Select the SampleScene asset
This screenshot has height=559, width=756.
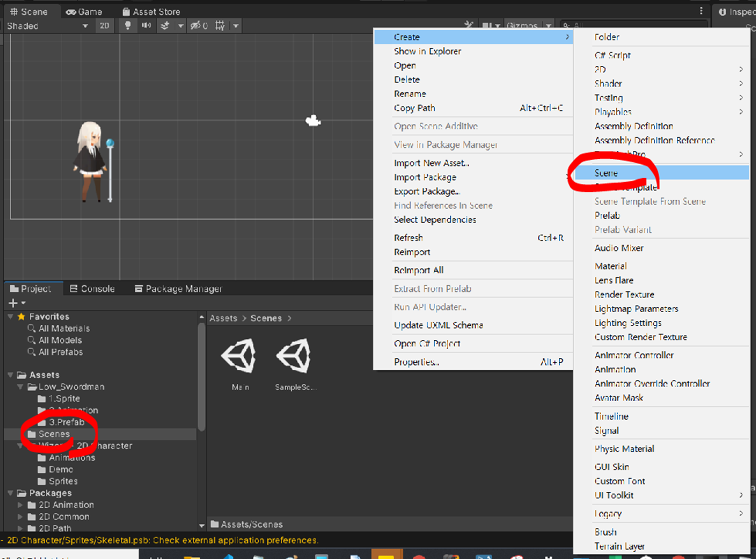click(295, 364)
